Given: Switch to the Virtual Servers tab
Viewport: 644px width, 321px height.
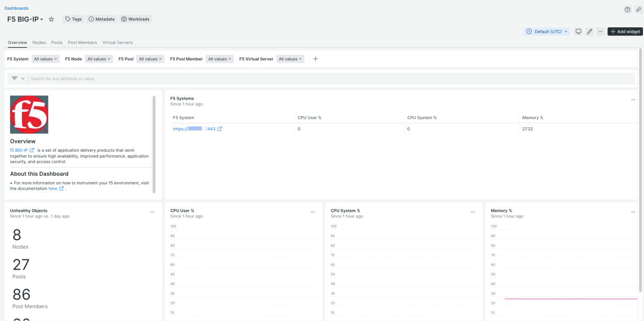Looking at the screenshot, I should coord(118,42).
